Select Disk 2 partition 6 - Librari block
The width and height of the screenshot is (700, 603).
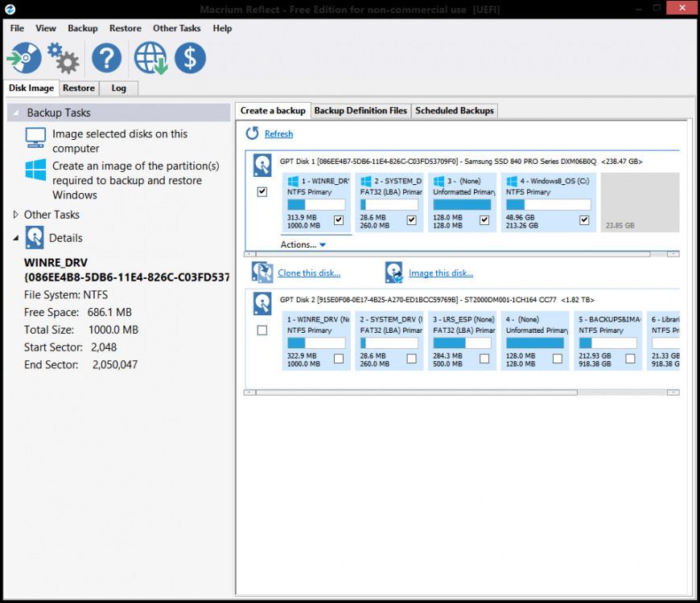coord(664,341)
